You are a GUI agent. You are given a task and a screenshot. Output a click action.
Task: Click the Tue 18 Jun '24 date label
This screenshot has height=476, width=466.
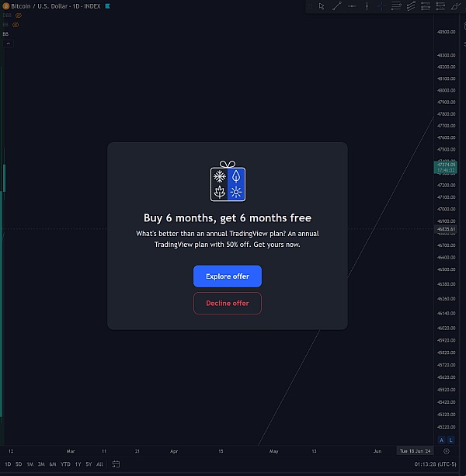click(415, 451)
